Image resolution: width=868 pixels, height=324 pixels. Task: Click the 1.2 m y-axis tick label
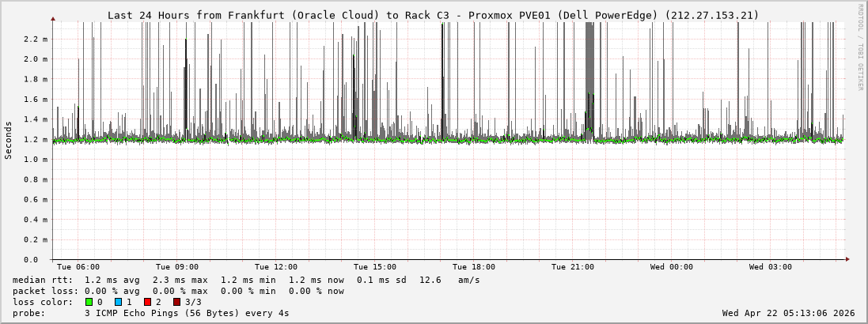[x=36, y=139]
